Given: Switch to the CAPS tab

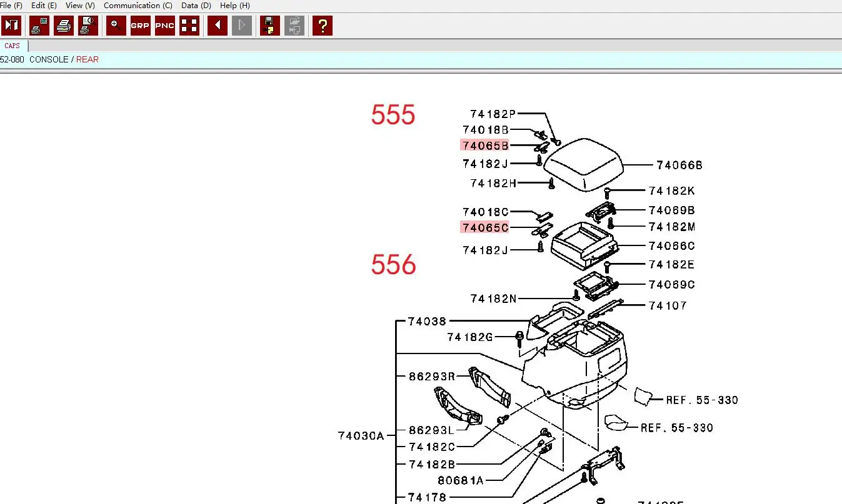Looking at the screenshot, I should [13, 46].
